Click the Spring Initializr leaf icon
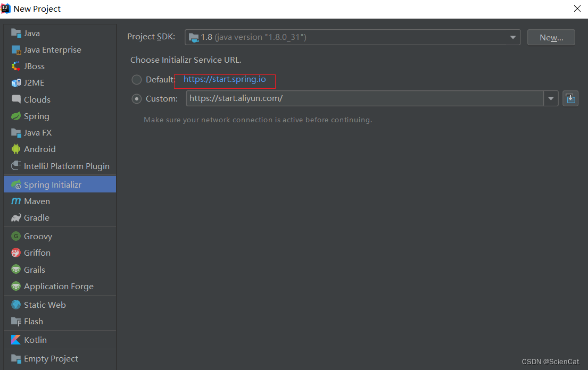The width and height of the screenshot is (588, 370). click(x=16, y=184)
